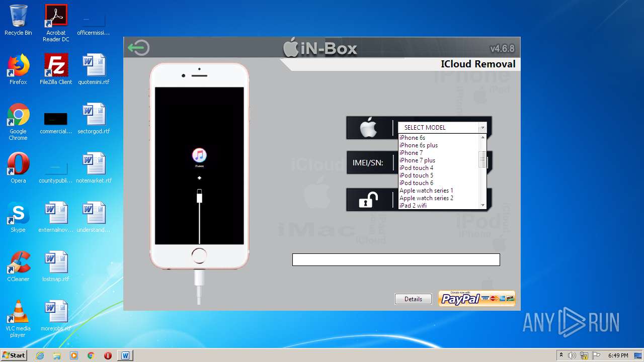Image resolution: width=644 pixels, height=362 pixels.
Task: Pick iPod touch 5 model
Action: (416, 175)
